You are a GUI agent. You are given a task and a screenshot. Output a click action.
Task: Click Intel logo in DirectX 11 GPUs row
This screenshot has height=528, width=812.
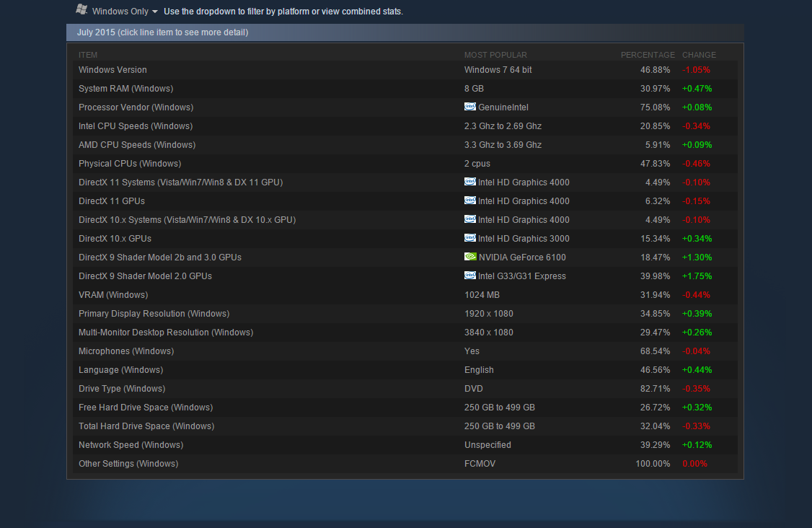(469, 200)
